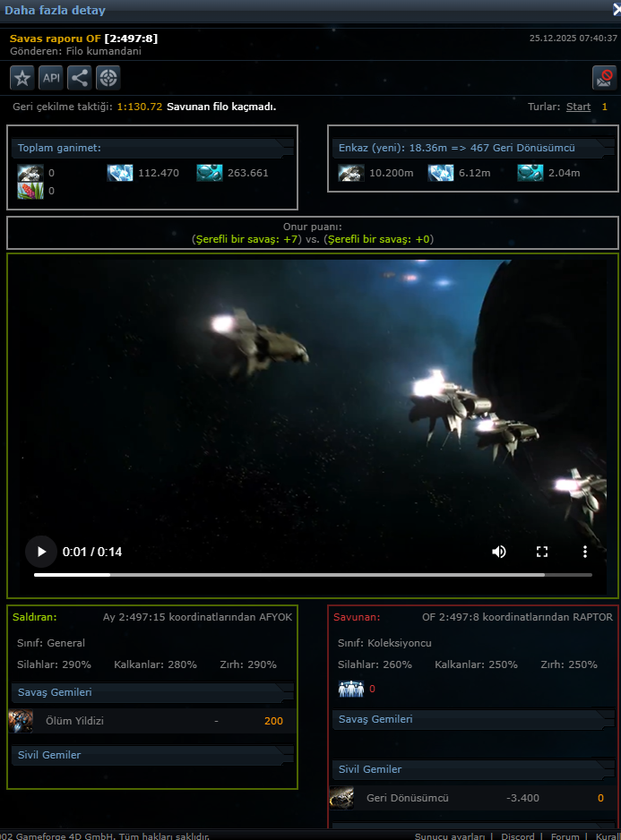Screen dimensions: 621x840
Task: Click the Sivil Gemiler header under Saldıran
Action: click(x=152, y=755)
